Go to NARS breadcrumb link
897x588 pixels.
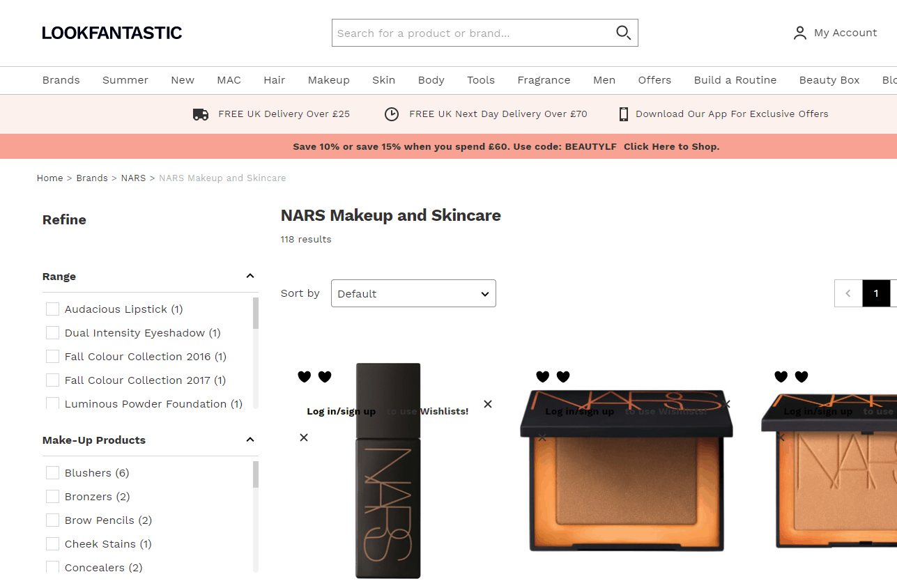133,178
